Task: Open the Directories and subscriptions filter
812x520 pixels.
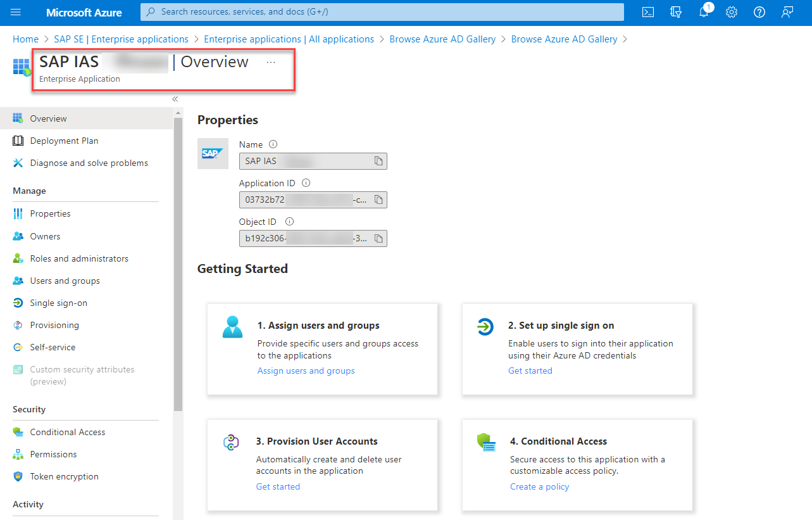Action: [676, 12]
